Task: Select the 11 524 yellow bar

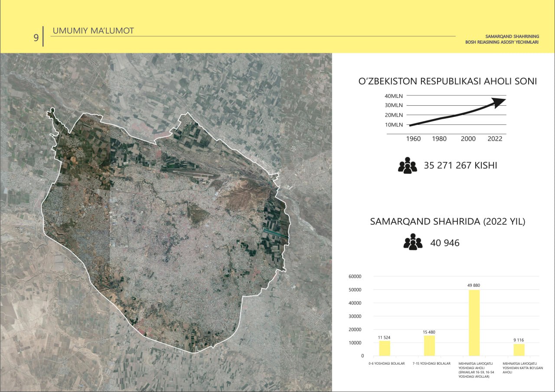Action: tap(385, 348)
